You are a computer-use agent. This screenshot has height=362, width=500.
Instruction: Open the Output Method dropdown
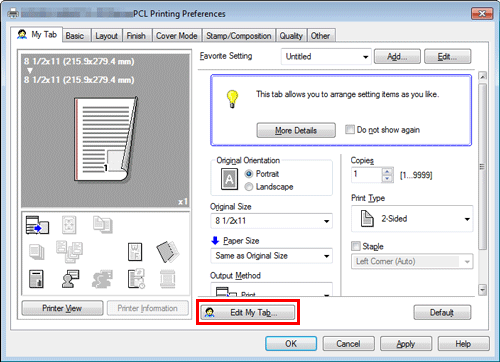pyautogui.click(x=271, y=290)
